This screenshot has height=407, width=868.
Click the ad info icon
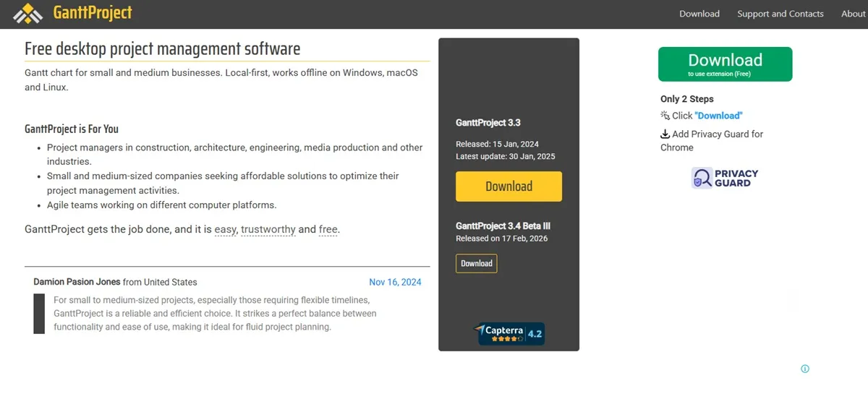pyautogui.click(x=805, y=369)
